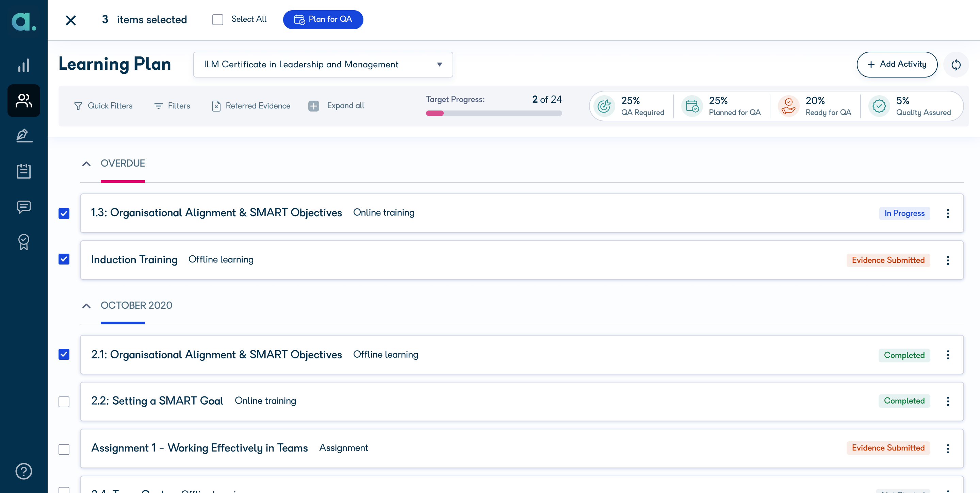Image resolution: width=980 pixels, height=493 pixels.
Task: Collapse the OVERDUE section chevron
Action: [86, 164]
